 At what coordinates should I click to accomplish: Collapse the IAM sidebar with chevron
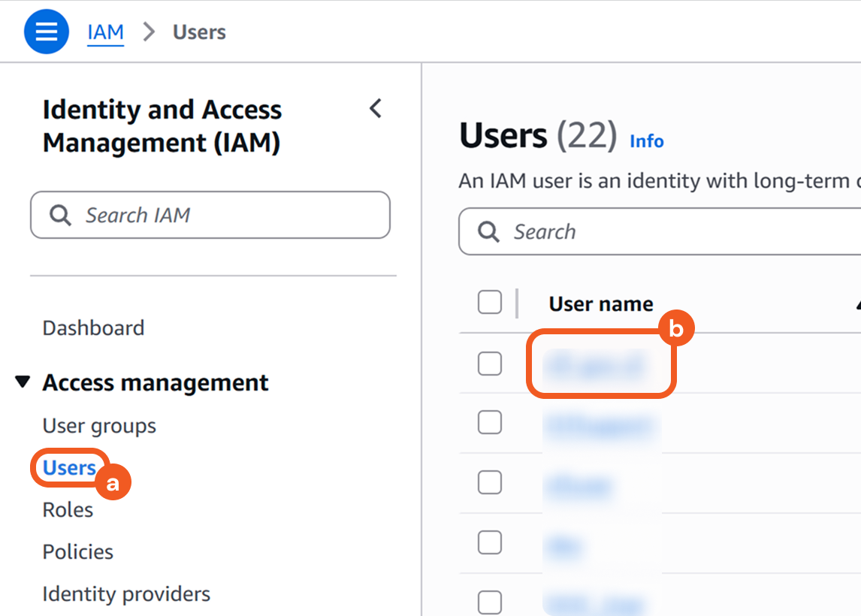pos(376,109)
